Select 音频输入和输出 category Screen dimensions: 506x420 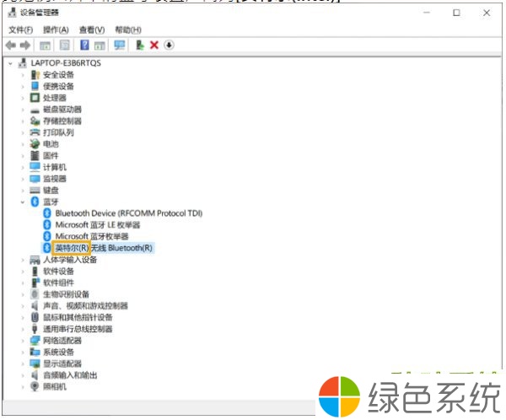[x=70, y=375]
